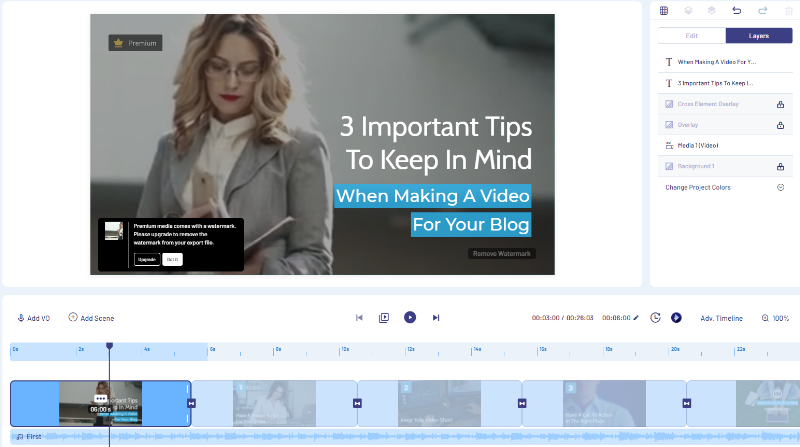
Task: Click the bring layer forward icon
Action: (x=712, y=10)
